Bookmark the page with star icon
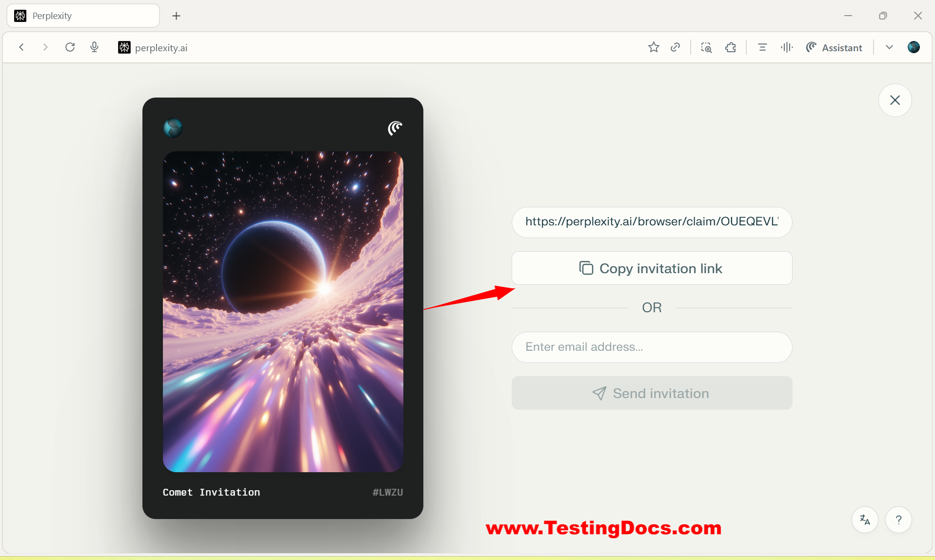Screen dimensions: 935x560 654,47
